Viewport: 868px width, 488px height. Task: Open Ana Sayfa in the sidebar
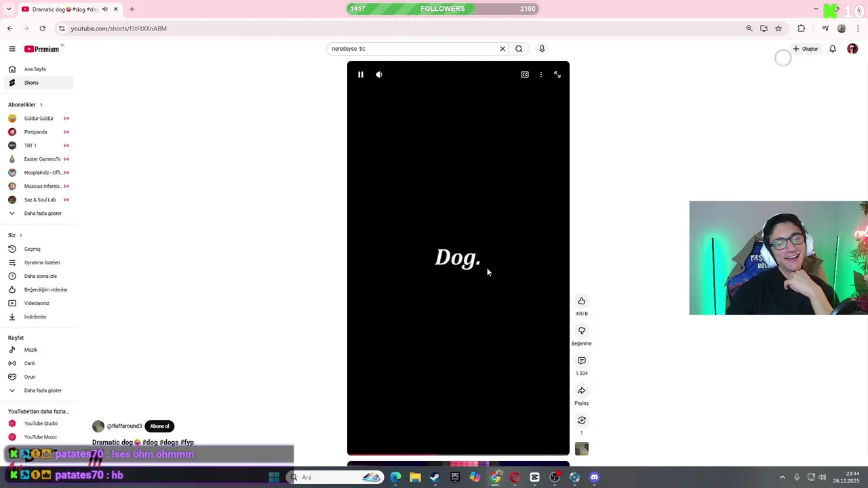(39, 69)
